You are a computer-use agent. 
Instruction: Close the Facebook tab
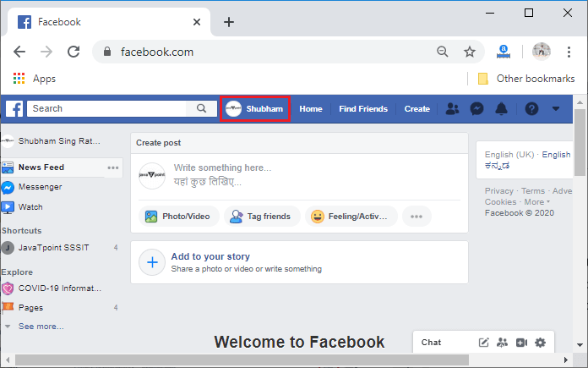point(197,22)
